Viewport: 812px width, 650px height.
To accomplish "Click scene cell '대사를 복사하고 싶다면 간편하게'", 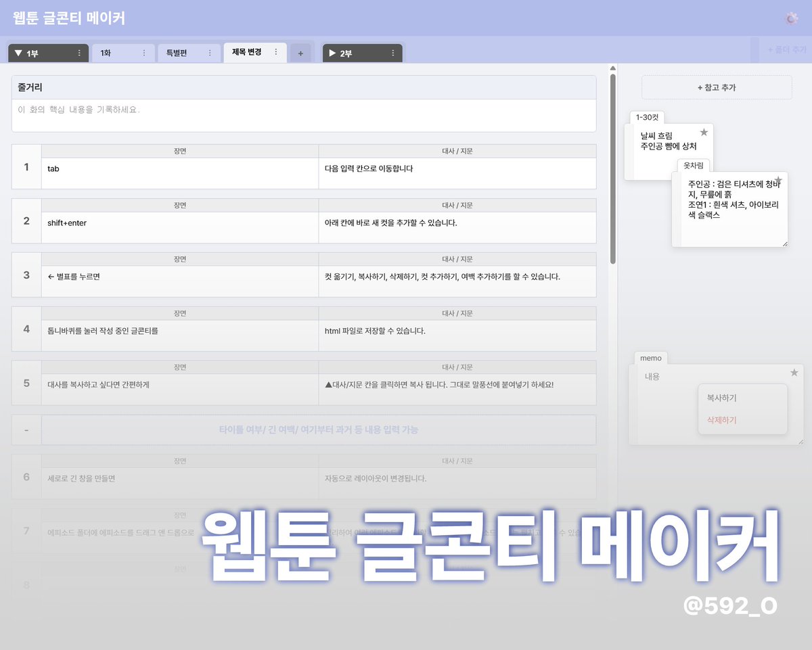I will pos(180,390).
